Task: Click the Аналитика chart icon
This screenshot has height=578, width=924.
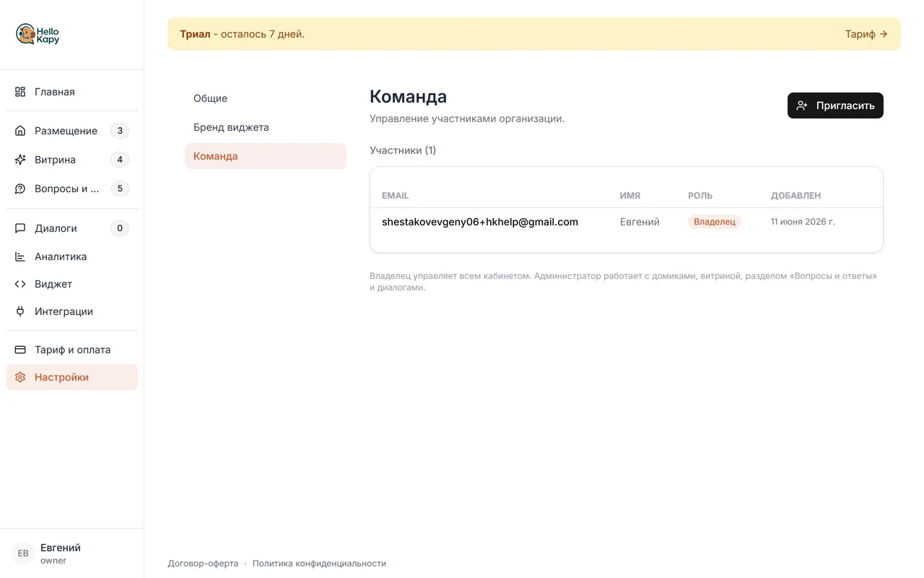Action: (20, 256)
